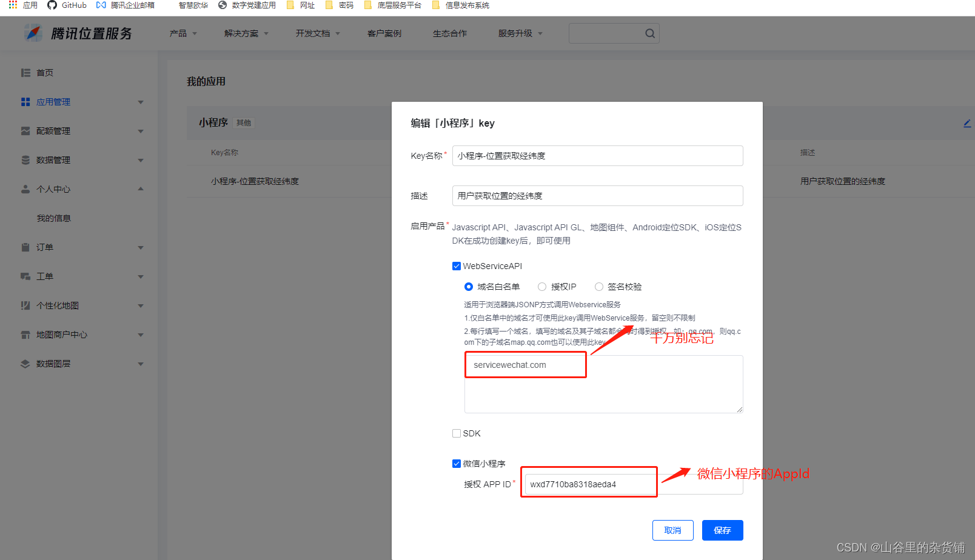This screenshot has width=975, height=560.
Task: Open 我的信息 in the sidebar
Action: click(53, 218)
